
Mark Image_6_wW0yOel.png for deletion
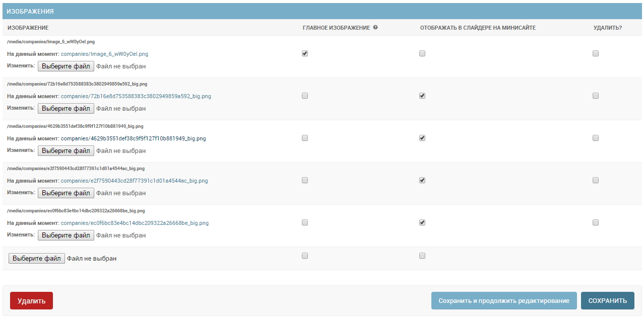click(x=596, y=53)
